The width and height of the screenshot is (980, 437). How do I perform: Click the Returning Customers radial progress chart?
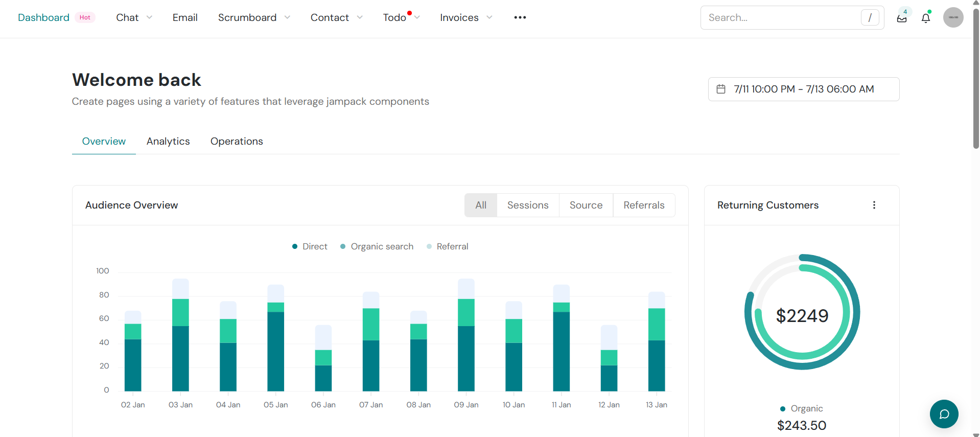(802, 312)
